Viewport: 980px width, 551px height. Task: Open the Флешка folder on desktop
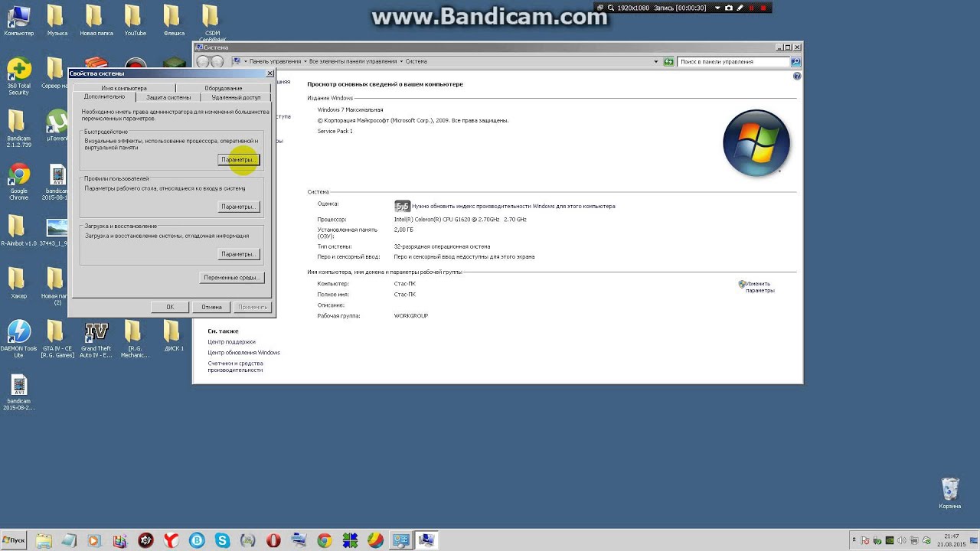tap(174, 21)
